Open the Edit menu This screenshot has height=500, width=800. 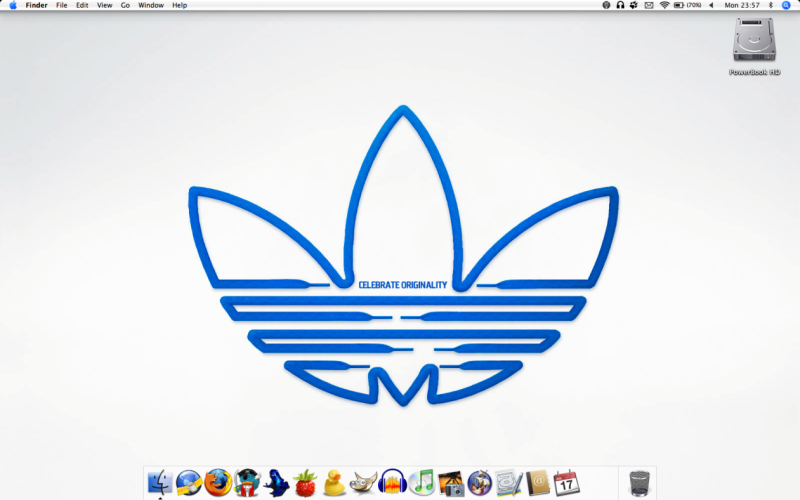[x=82, y=5]
